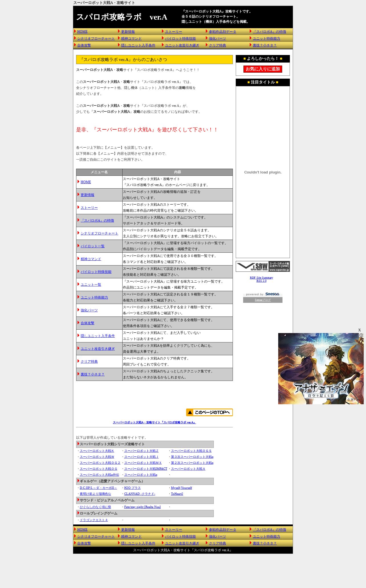Select 精神コマンド in the top navigation
This screenshot has height=588, width=366.
[131, 38]
